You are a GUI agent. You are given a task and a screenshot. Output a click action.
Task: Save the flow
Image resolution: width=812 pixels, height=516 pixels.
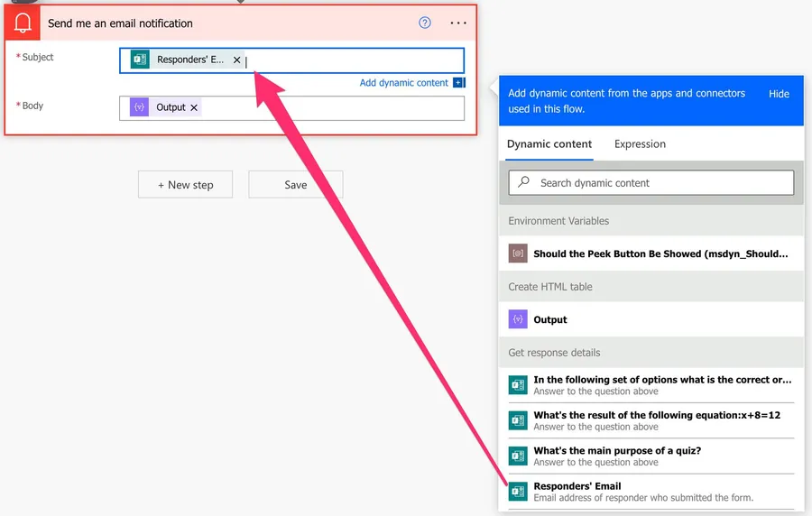click(295, 185)
